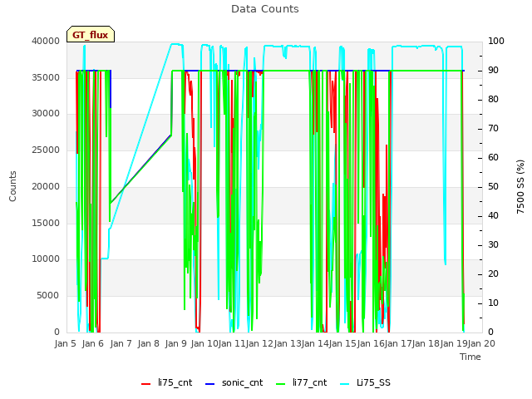Click the Jan 6 date tick label

tap(93, 343)
